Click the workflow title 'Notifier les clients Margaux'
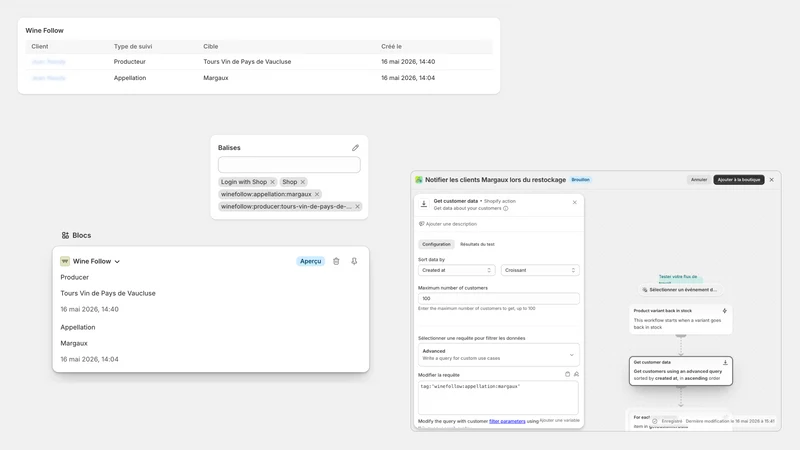 [495, 180]
